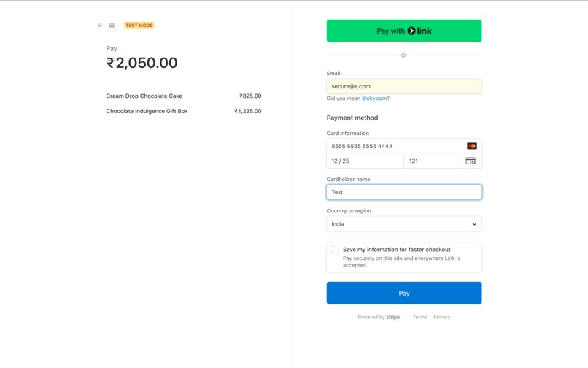
Task: Click the back arrow icon
Action: point(100,26)
